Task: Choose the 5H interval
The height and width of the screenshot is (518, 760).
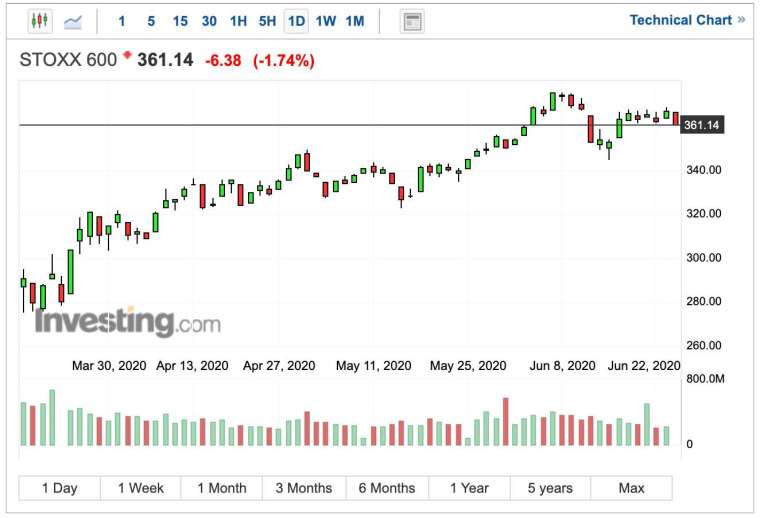Action: (x=268, y=21)
